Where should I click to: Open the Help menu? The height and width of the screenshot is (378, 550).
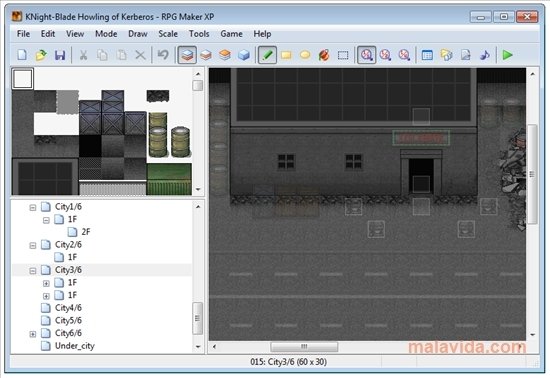[x=262, y=34]
